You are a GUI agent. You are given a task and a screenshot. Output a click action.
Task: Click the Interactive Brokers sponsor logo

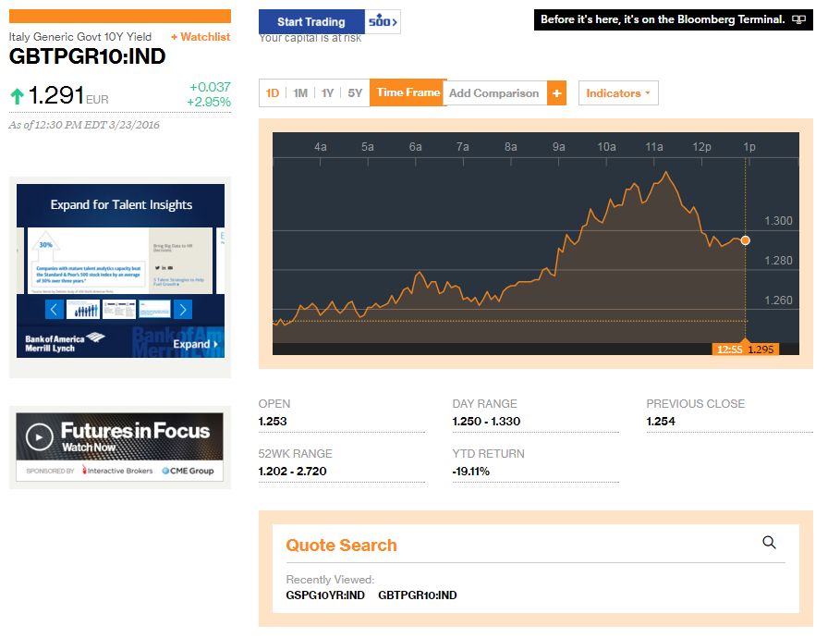click(117, 471)
